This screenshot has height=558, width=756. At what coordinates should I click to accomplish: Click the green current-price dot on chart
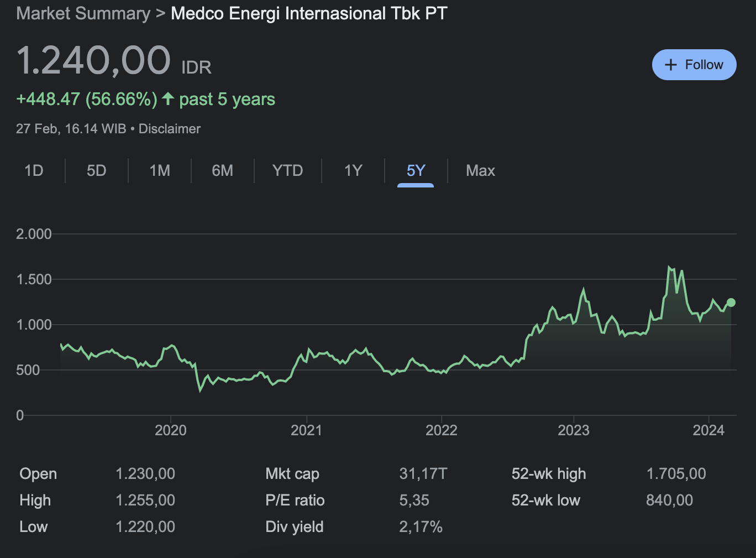[x=731, y=303]
